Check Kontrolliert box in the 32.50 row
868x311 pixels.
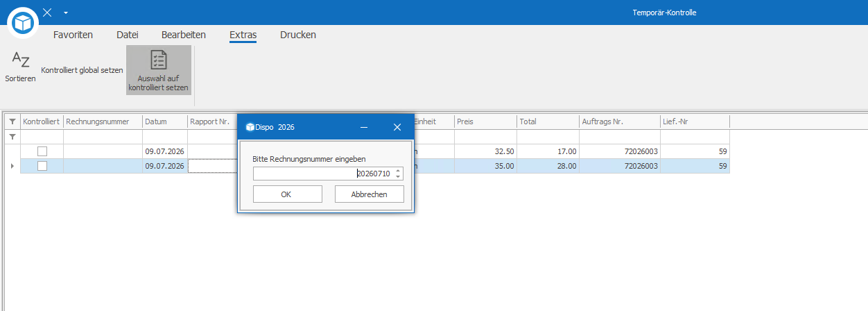click(42, 151)
